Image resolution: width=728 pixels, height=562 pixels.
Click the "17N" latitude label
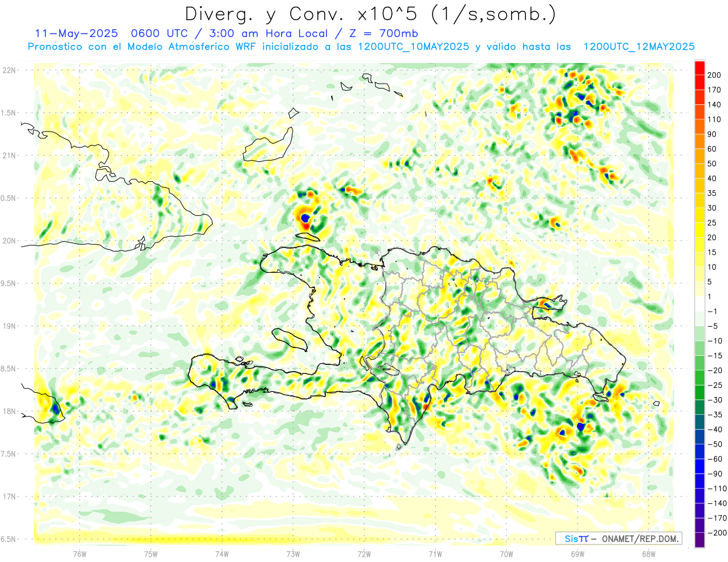[9, 497]
